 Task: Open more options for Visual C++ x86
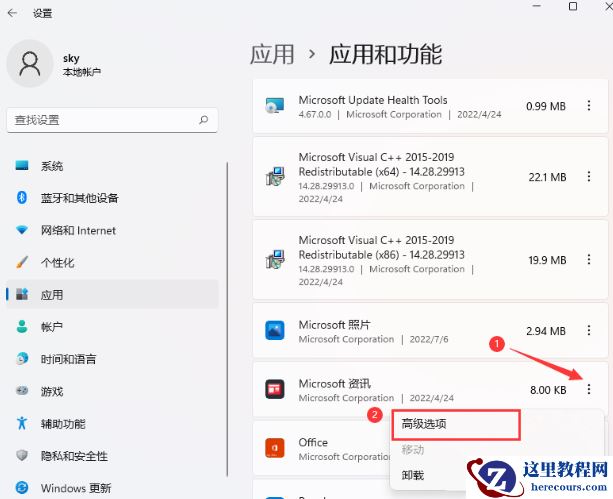[588, 260]
